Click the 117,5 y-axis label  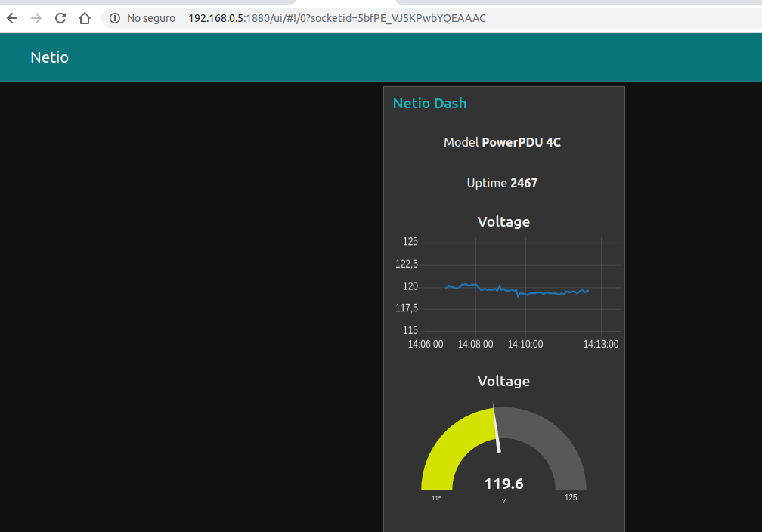[x=406, y=308]
